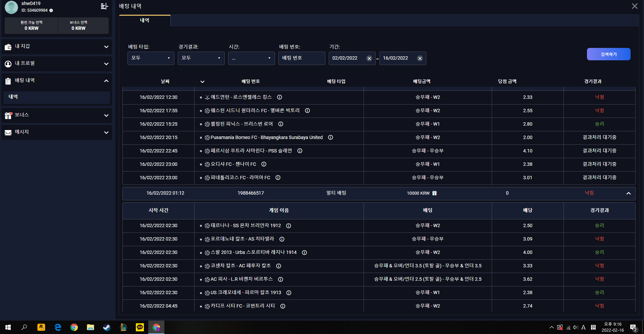Click the 검색하기 search button
The width and height of the screenshot is (644, 334).
pos(608,54)
